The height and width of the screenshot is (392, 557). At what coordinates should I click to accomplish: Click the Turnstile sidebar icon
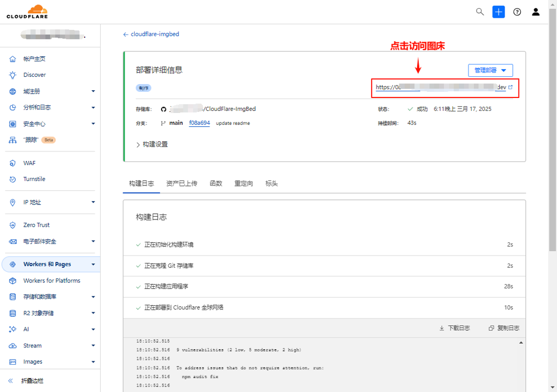(x=13, y=179)
